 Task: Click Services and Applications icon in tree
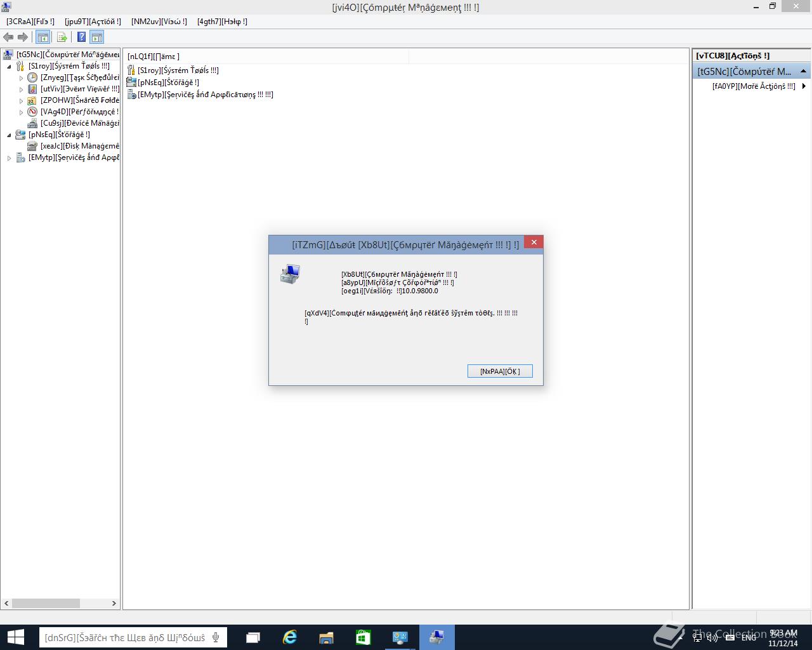click(20, 157)
